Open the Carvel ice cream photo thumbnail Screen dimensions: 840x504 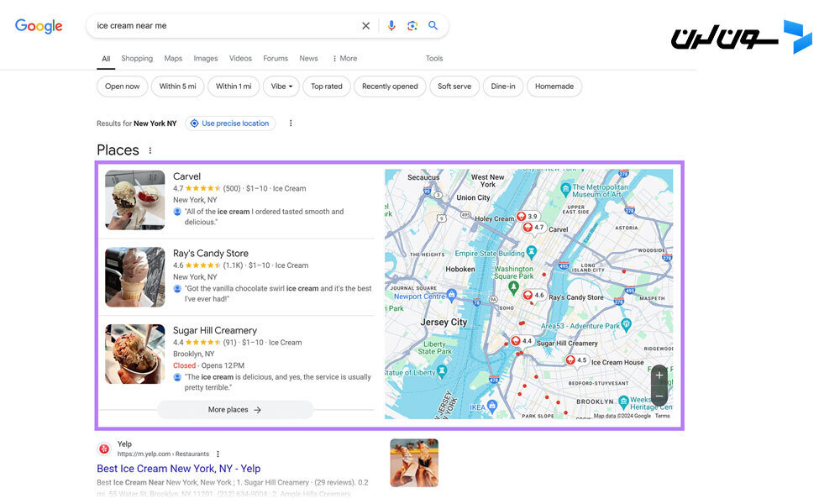[135, 200]
